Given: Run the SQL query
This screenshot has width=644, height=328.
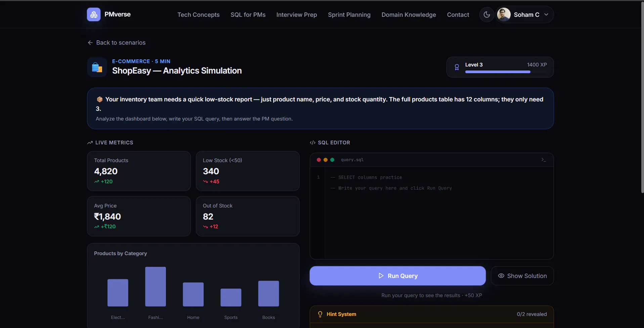Looking at the screenshot, I should 398,276.
